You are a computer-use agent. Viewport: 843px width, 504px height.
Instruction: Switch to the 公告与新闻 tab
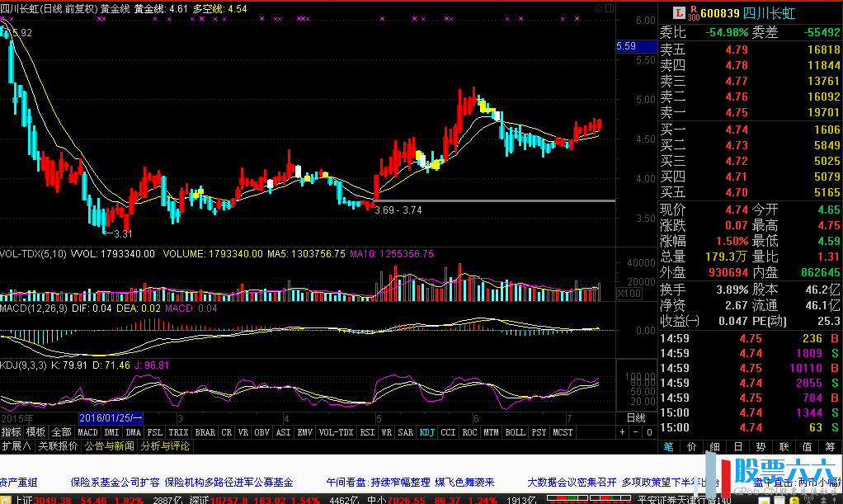point(109,446)
